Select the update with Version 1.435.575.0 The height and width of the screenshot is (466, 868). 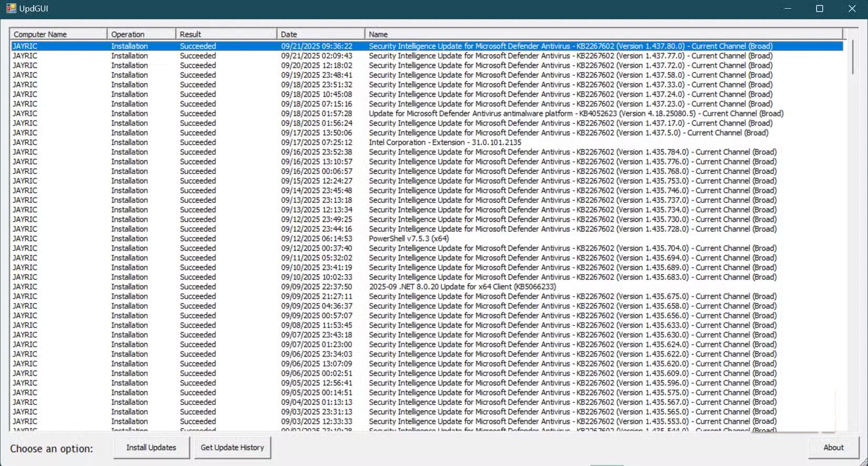tap(427, 393)
